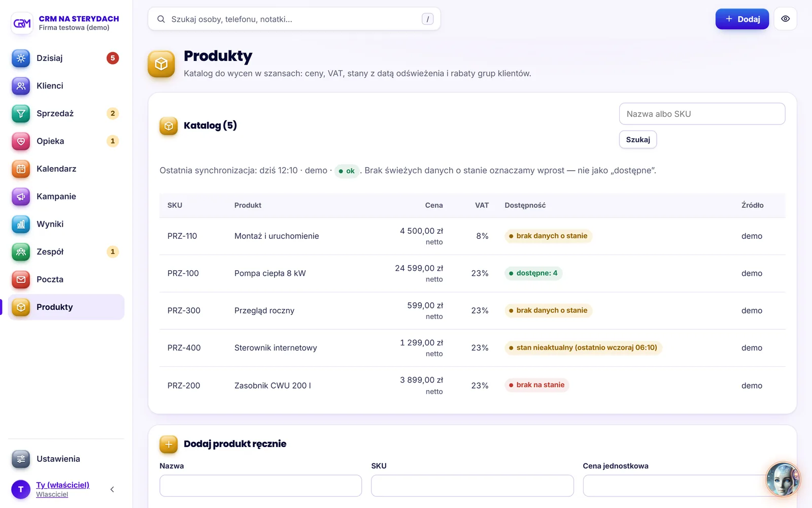Open Wyniki chart icon
The image size is (812, 508).
pyautogui.click(x=21, y=224)
